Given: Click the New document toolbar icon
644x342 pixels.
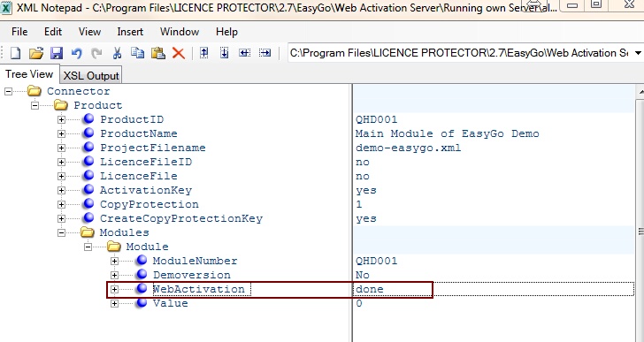Looking at the screenshot, I should tap(15, 53).
